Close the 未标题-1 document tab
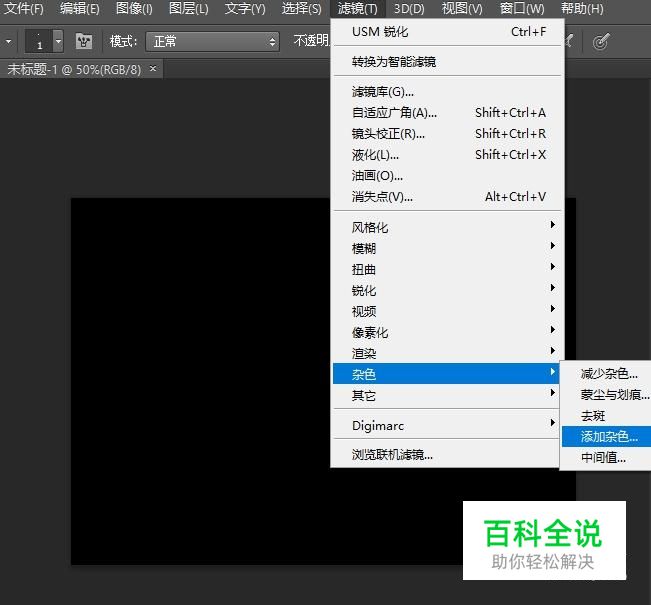651x605 pixels. tap(153, 69)
